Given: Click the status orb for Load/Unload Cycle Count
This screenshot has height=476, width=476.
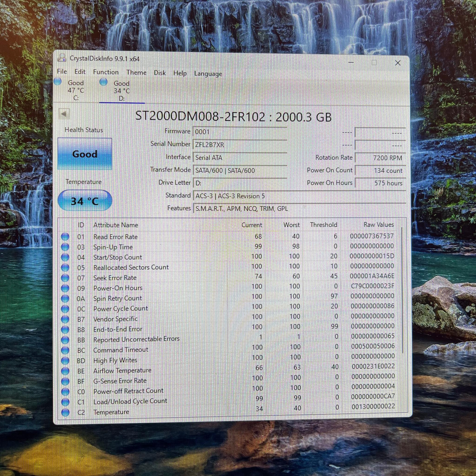Looking at the screenshot, I should pyautogui.click(x=65, y=402).
